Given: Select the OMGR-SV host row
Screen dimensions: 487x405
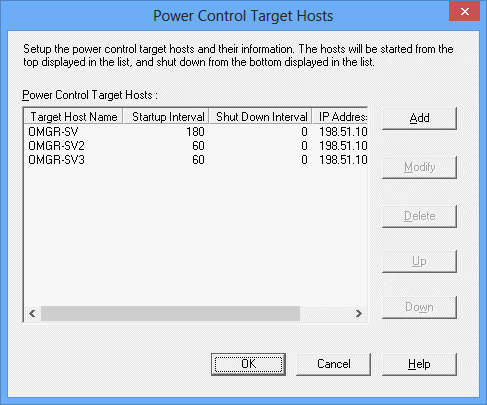Looking at the screenshot, I should [196, 132].
